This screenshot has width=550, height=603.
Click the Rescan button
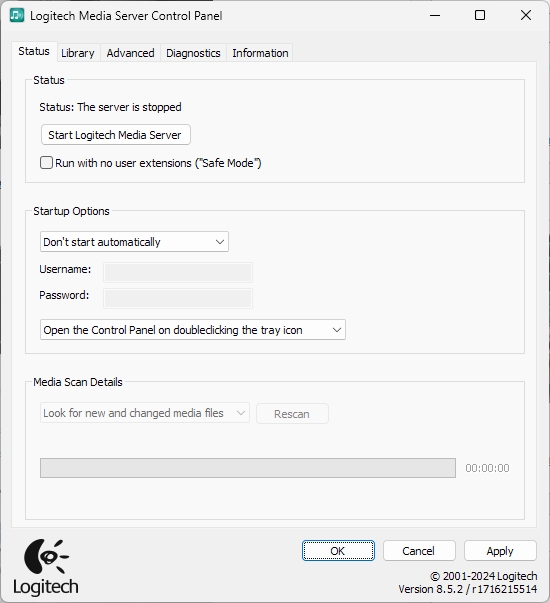pyautogui.click(x=292, y=414)
